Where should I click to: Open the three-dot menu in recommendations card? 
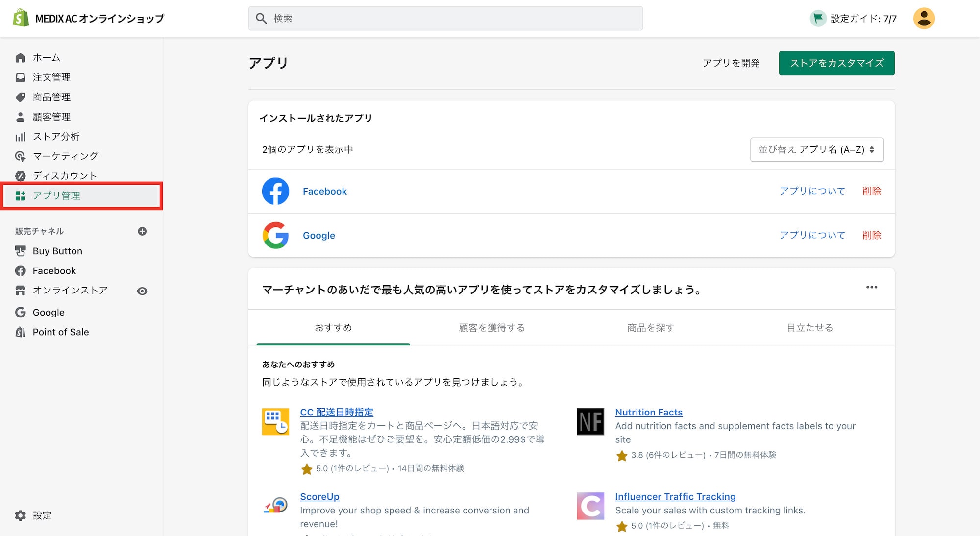871,287
